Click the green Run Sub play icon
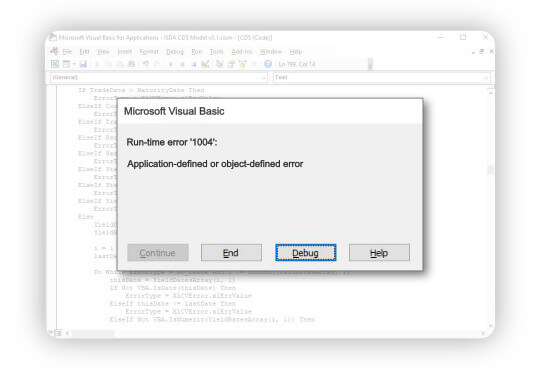This screenshot has height=369, width=540. pyautogui.click(x=170, y=64)
